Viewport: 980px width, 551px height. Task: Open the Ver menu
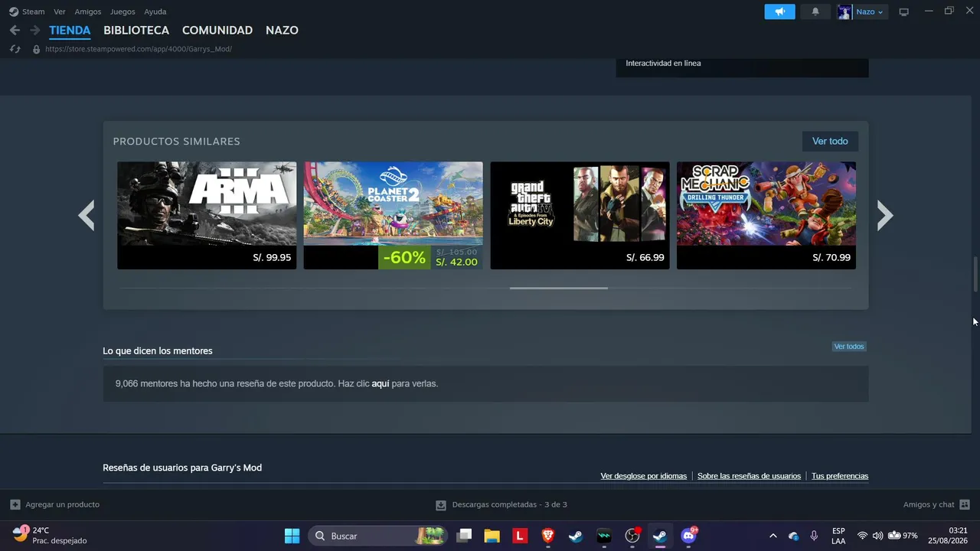tap(60, 11)
